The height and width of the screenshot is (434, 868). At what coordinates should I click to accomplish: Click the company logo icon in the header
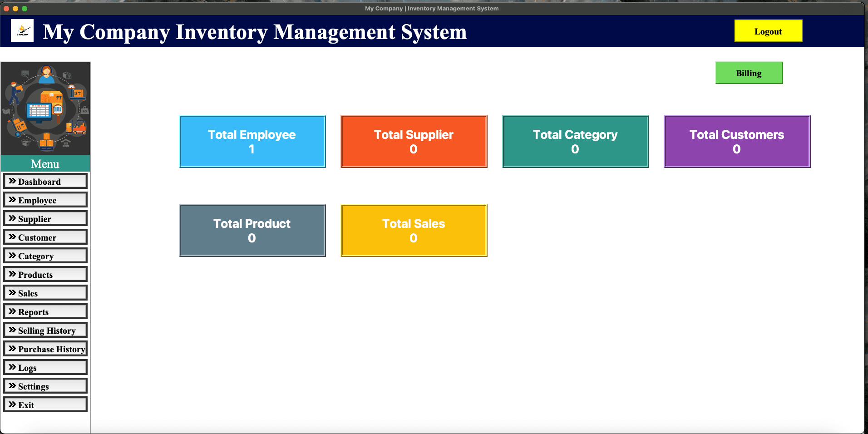coord(22,31)
